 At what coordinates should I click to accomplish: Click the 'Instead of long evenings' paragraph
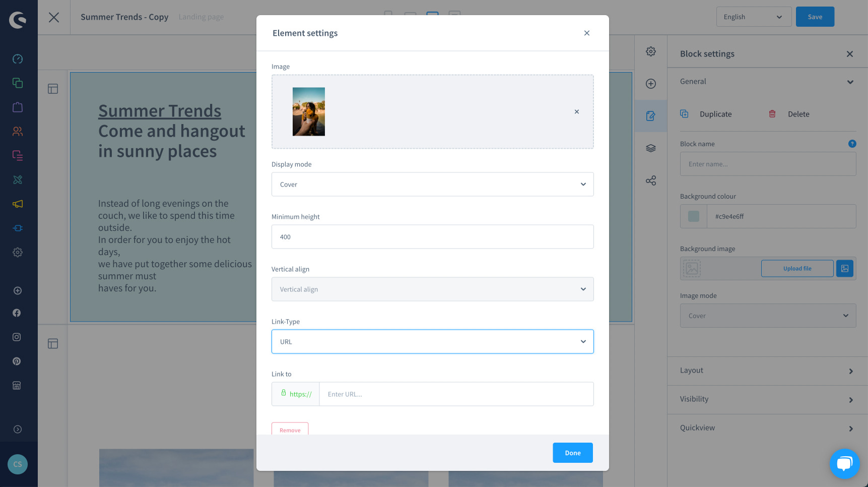[x=175, y=246]
